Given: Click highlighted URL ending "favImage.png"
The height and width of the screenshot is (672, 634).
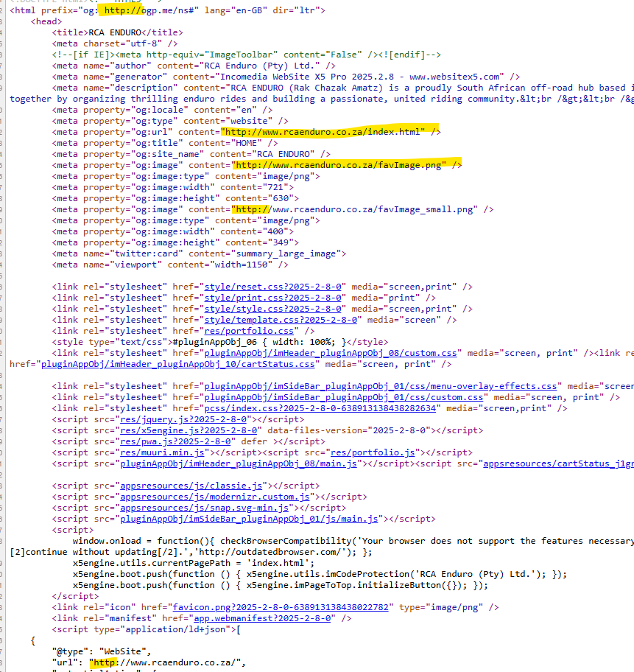Looking at the screenshot, I should (339, 166).
